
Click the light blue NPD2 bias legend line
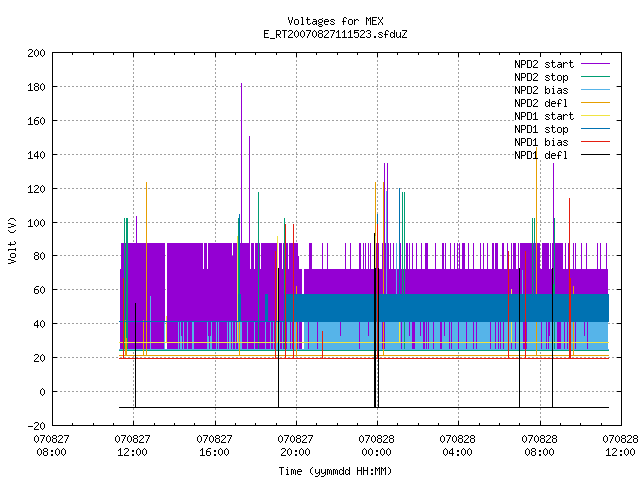click(595, 90)
